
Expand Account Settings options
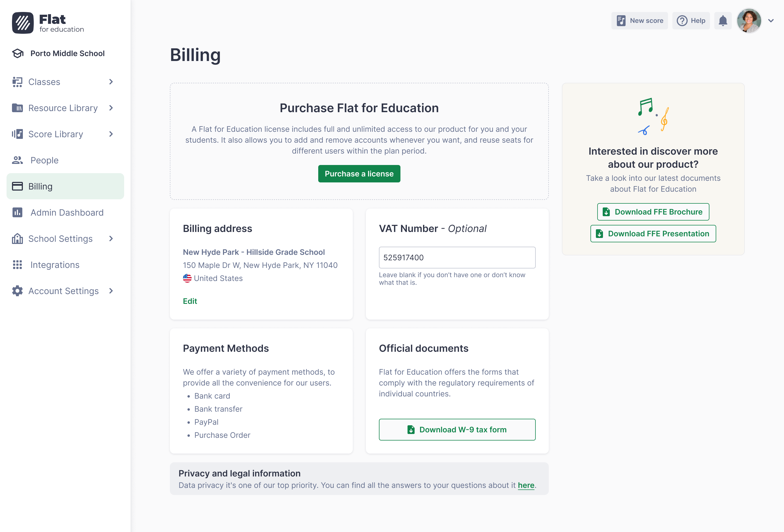point(111,291)
